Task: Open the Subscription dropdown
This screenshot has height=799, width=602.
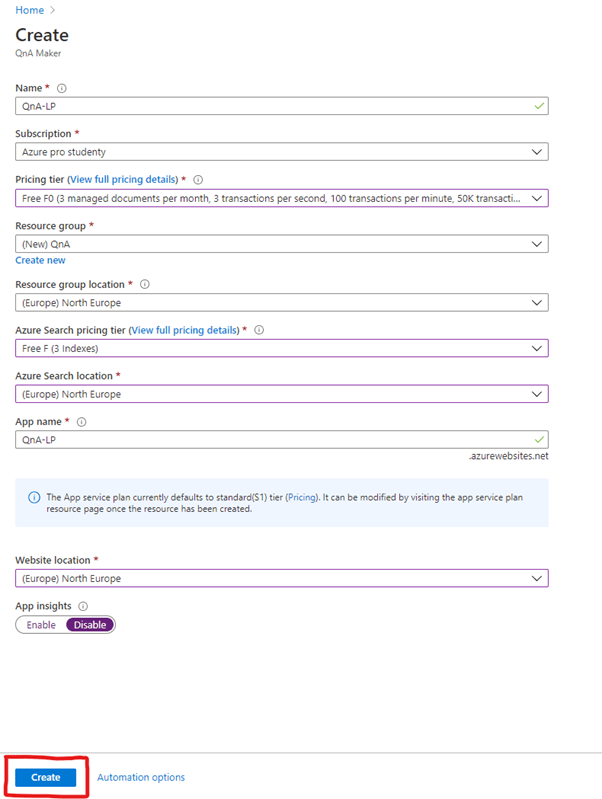Action: (281, 152)
